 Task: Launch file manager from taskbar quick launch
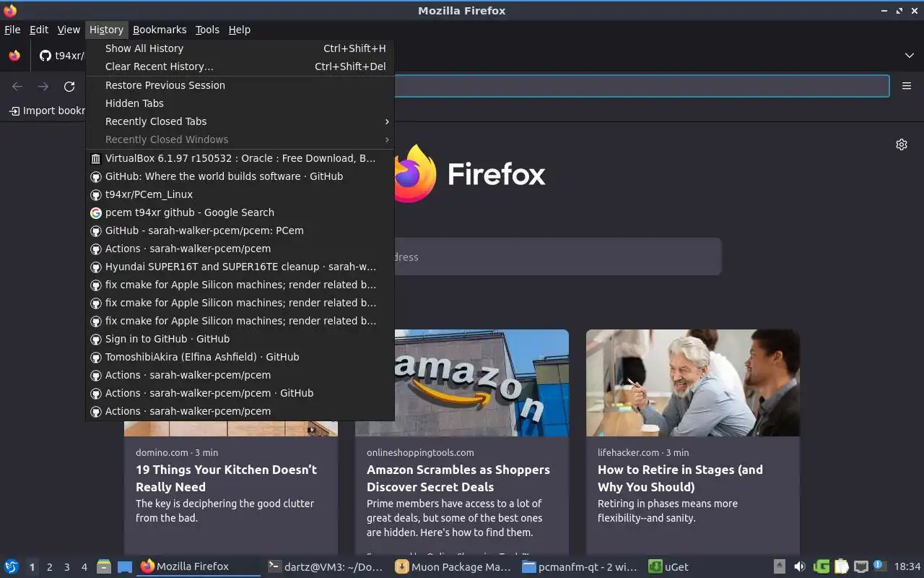(x=104, y=566)
